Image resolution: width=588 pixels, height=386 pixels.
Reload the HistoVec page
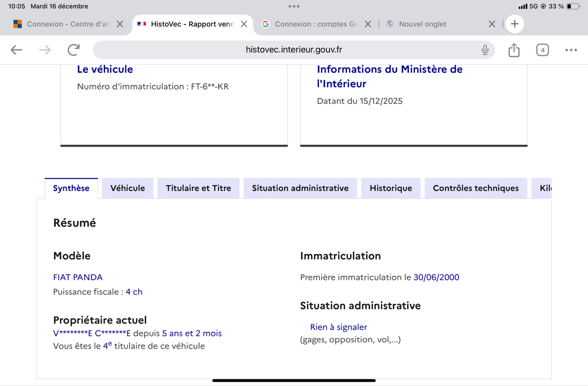(74, 49)
